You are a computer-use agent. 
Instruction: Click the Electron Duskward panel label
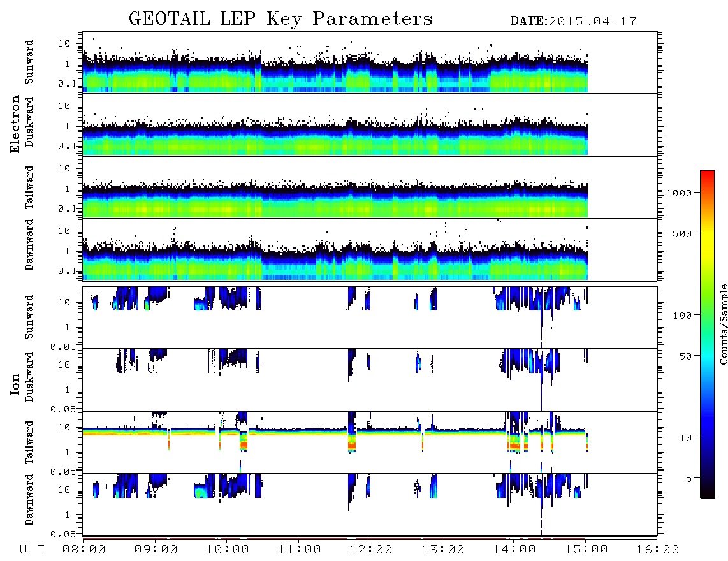pyautogui.click(x=29, y=122)
